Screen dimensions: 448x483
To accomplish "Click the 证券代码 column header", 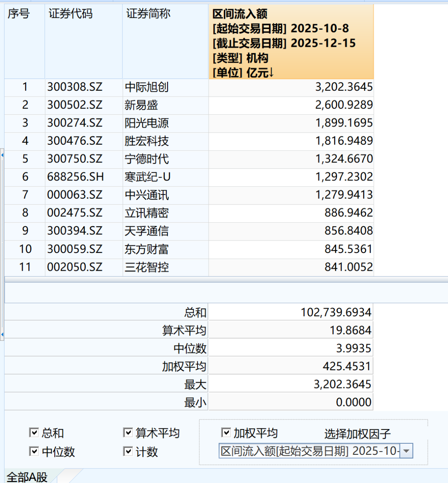I will 71,14.
